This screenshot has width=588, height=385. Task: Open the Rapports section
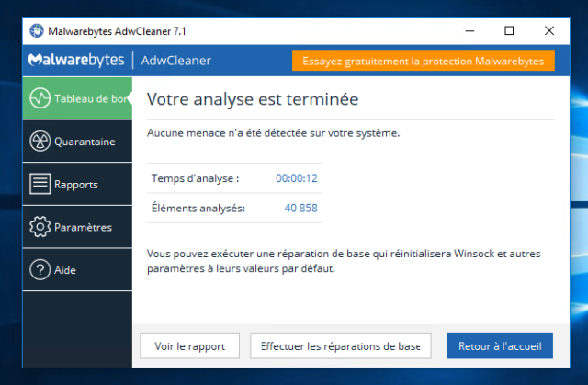click(x=77, y=184)
